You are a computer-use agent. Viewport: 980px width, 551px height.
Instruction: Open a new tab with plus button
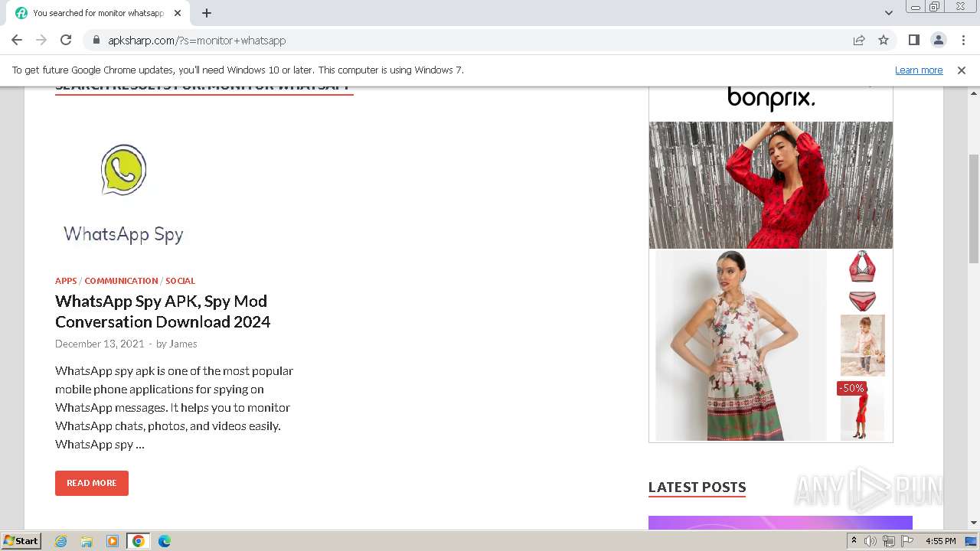(x=207, y=13)
